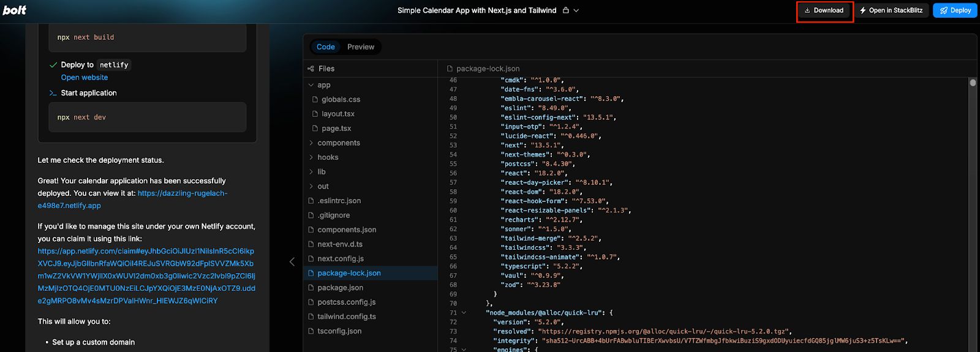Click the terminal icon by Start application
This screenshot has width=980, height=352.
[x=53, y=93]
